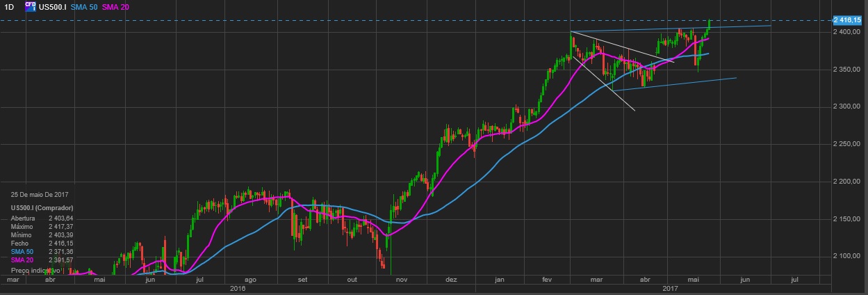Click the SMA 20 indicator label in header
The image size is (868, 295).
point(115,7)
